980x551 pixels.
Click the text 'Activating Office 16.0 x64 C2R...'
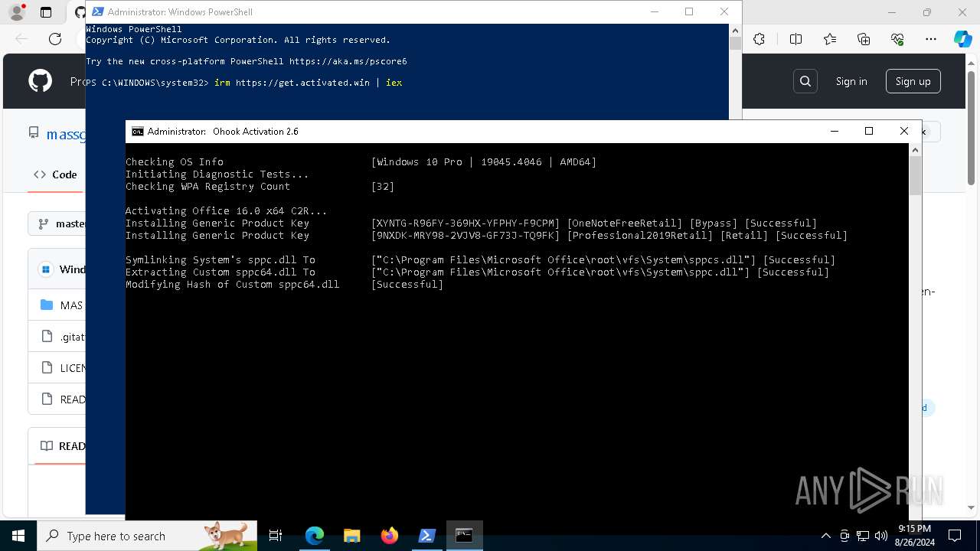click(x=227, y=210)
